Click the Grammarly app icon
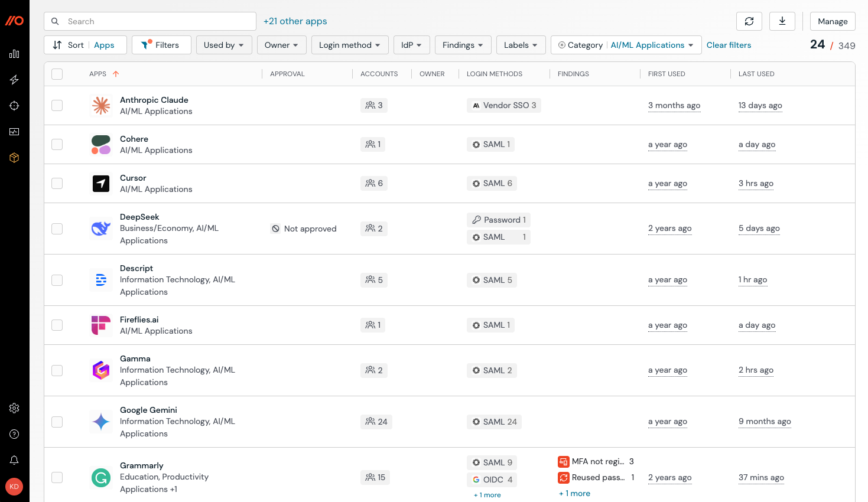Viewport: 868px width, 502px height. click(x=101, y=477)
